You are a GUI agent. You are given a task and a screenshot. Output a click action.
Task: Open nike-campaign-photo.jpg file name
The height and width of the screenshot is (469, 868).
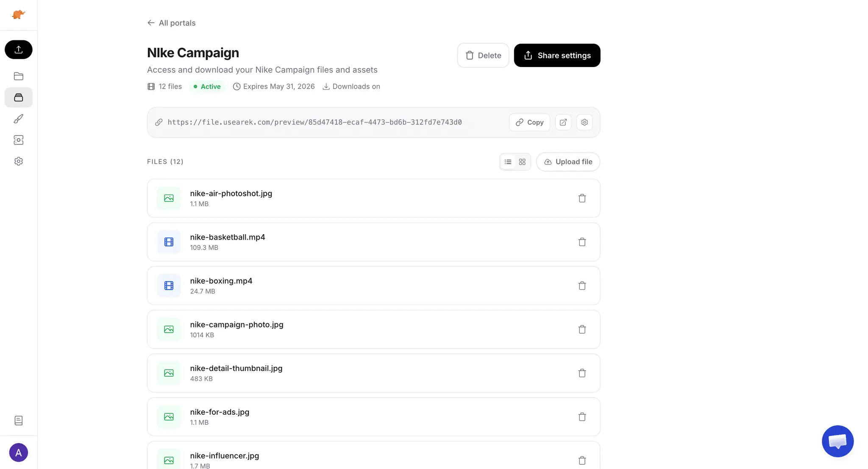click(x=236, y=324)
